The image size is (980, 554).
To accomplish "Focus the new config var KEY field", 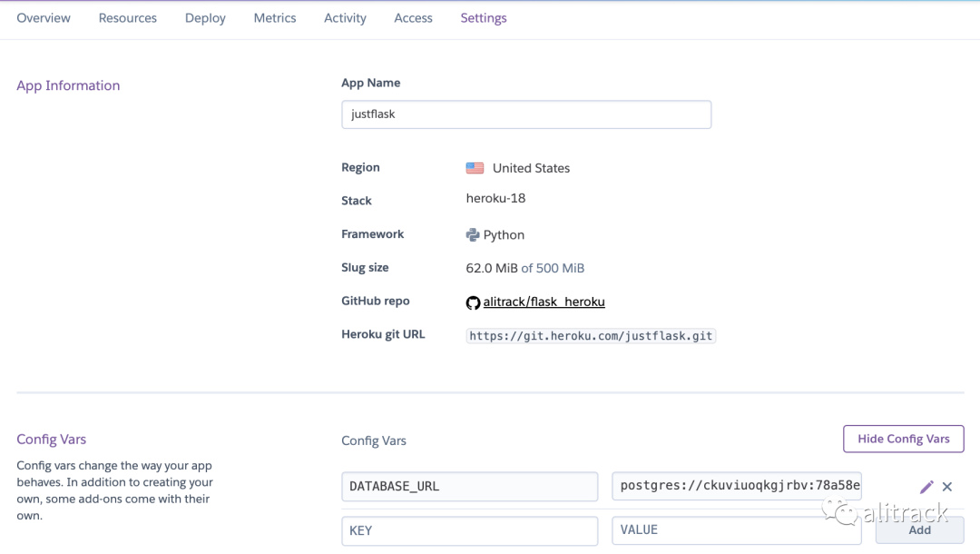I will (469, 530).
